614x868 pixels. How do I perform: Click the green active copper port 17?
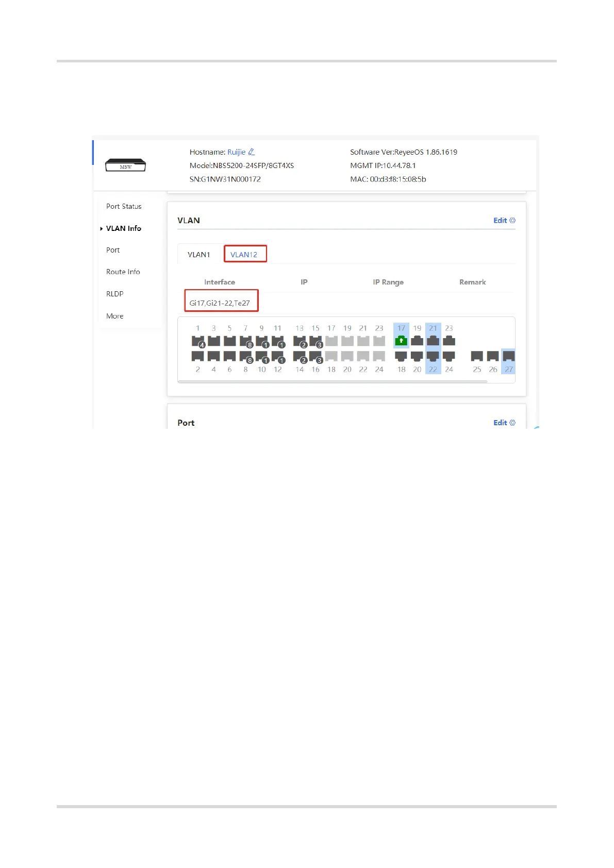coord(401,341)
